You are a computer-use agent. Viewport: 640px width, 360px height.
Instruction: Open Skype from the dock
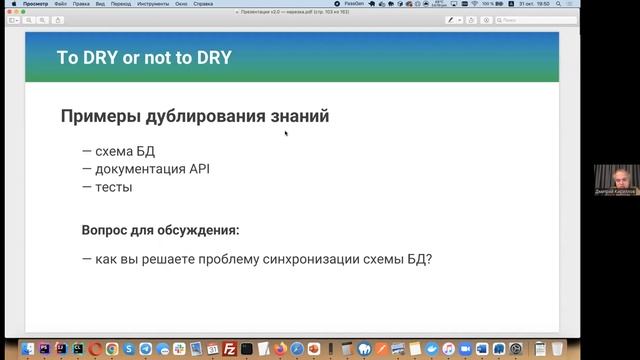tap(129, 349)
